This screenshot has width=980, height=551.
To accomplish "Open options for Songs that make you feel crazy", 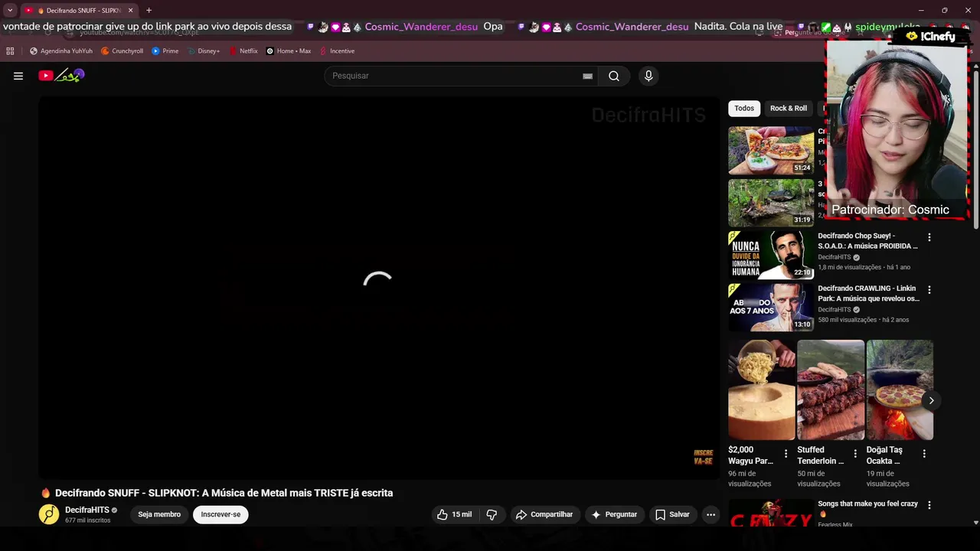I will 929,505.
